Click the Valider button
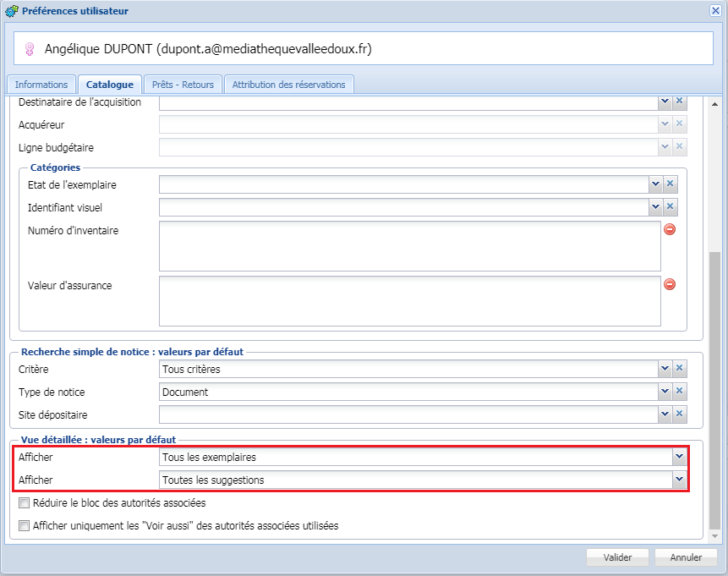Screen dimensions: 728x576 pos(616,557)
